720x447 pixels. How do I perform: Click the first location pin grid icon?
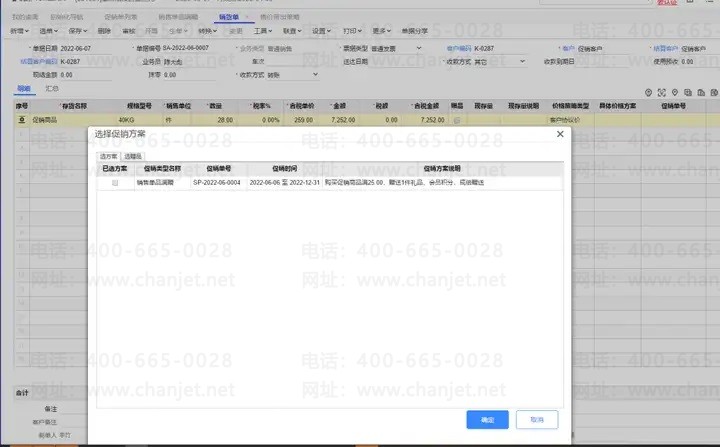pyautogui.click(x=648, y=92)
